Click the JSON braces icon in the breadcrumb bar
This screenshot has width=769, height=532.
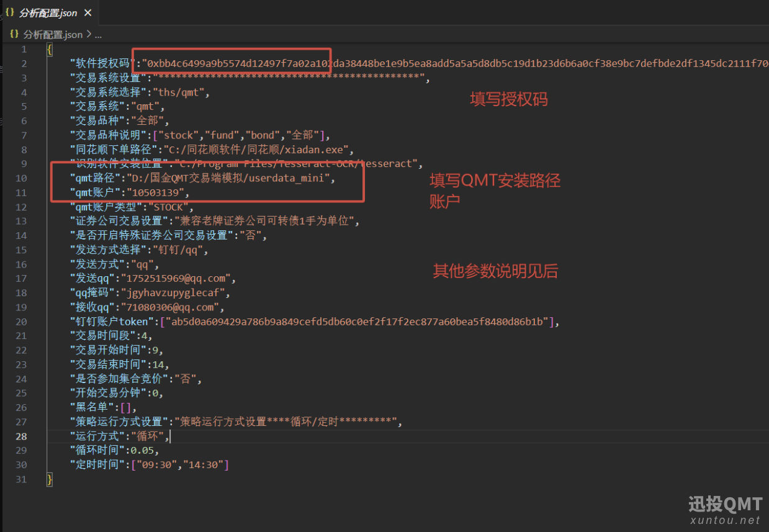click(x=14, y=35)
